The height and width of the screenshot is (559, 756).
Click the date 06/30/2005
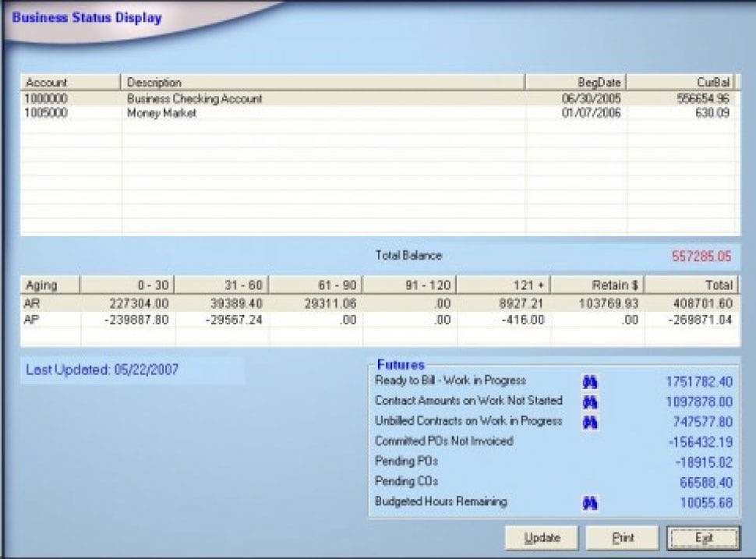coord(591,98)
